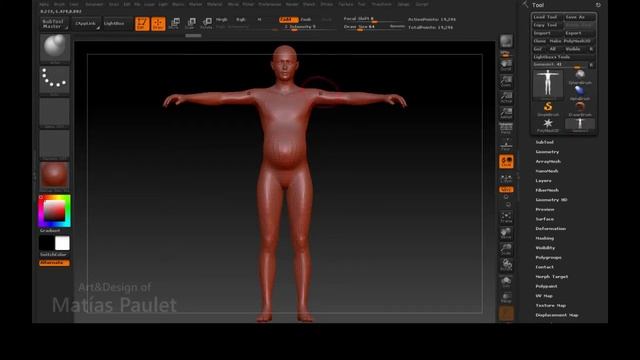Toggle PolyF polyframe display

(x=506, y=281)
